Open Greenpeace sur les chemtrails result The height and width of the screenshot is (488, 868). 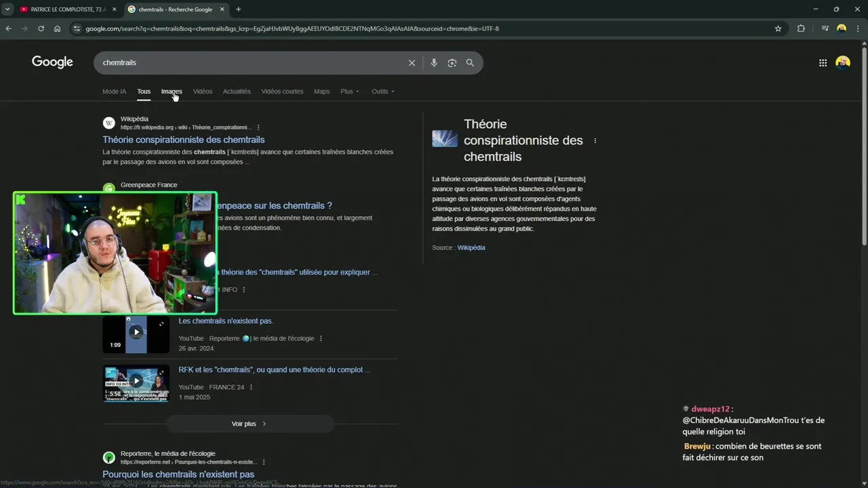(274, 205)
